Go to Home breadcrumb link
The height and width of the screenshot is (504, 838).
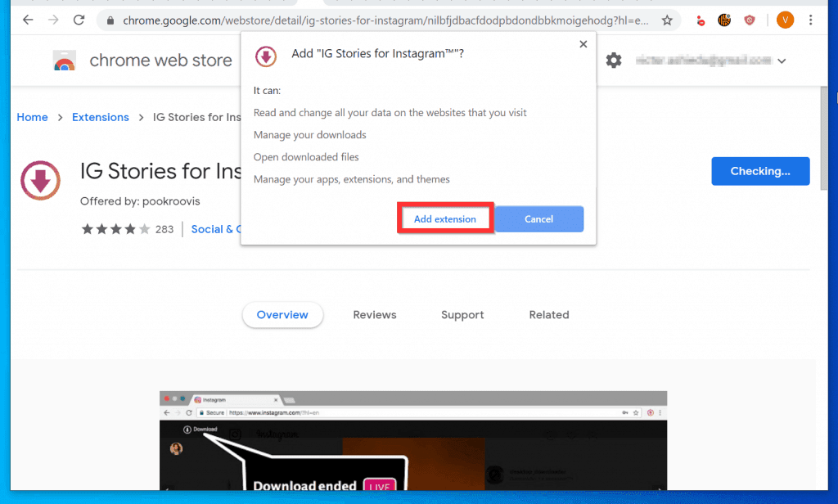click(x=32, y=117)
